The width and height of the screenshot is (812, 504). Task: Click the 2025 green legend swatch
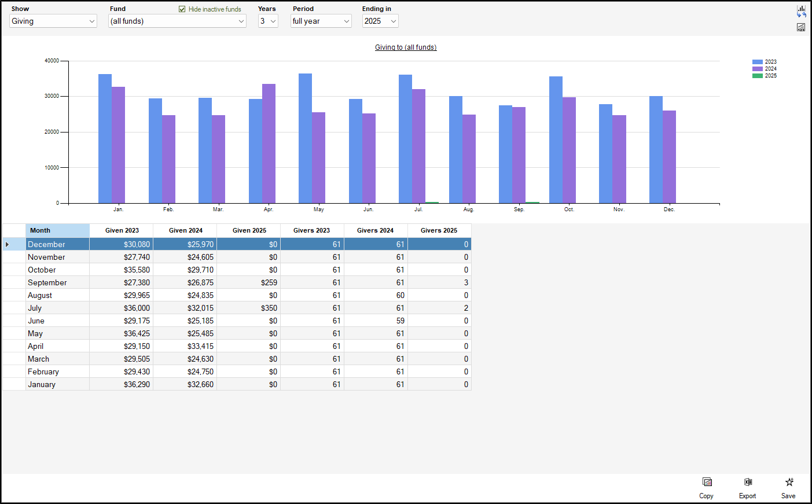(x=757, y=76)
